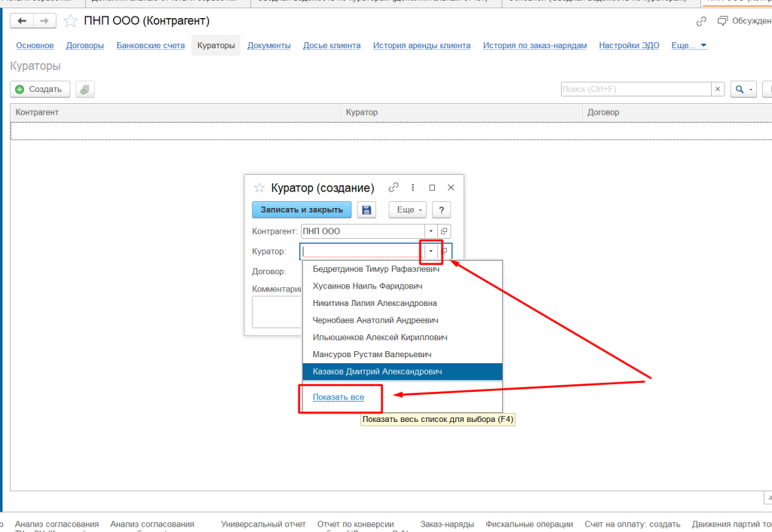Image resolution: width=772 pixels, height=532 pixels.
Task: Open the Еще dropdown in dialog
Action: click(x=408, y=209)
